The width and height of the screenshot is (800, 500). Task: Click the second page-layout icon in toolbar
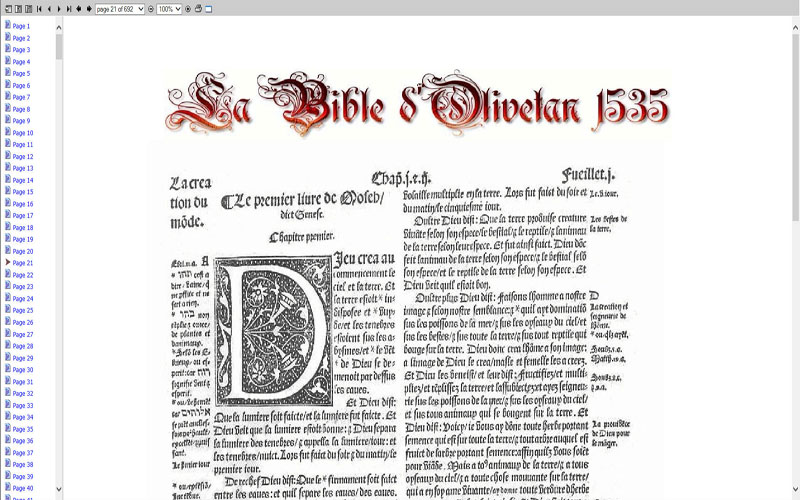(18, 9)
